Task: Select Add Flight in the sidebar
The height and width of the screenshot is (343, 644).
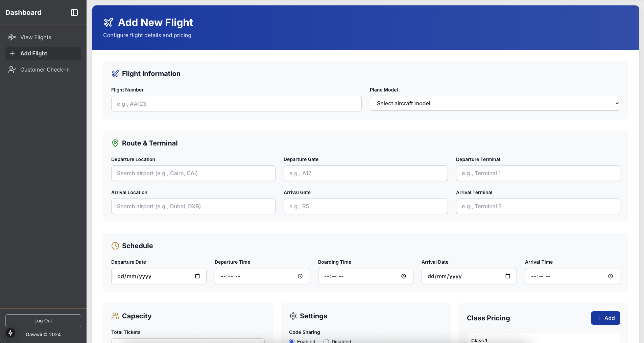Action: (x=34, y=53)
